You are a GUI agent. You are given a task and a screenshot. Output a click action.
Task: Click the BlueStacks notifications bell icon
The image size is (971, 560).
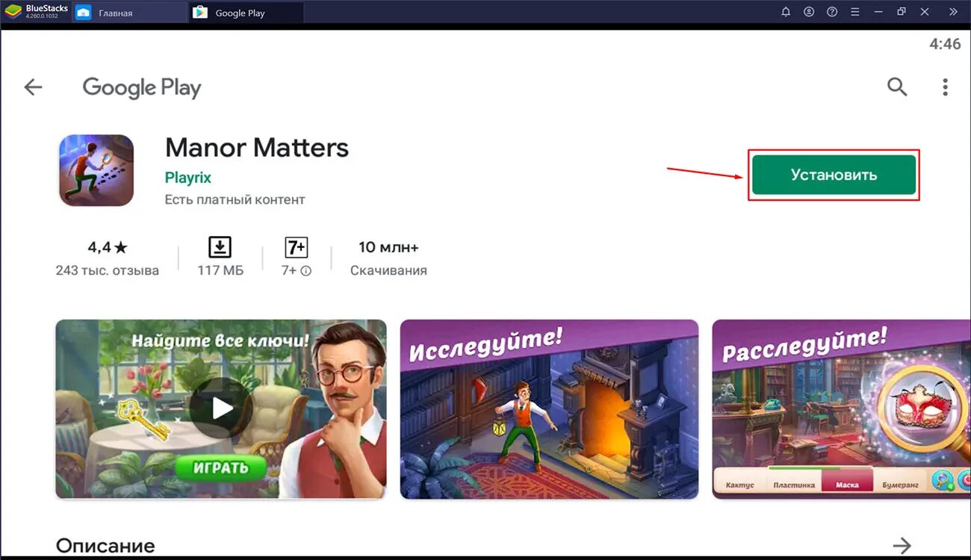pos(786,12)
